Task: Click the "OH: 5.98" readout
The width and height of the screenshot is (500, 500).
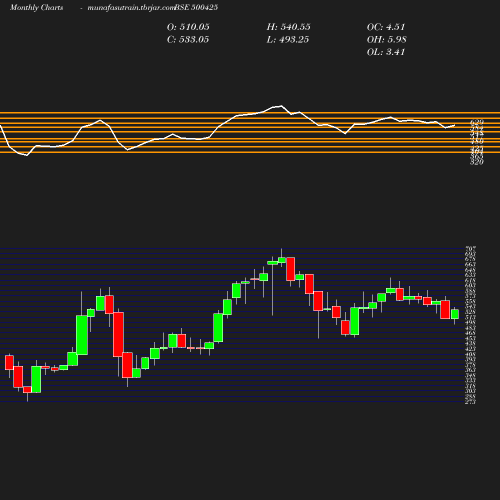Action: pyautogui.click(x=387, y=39)
